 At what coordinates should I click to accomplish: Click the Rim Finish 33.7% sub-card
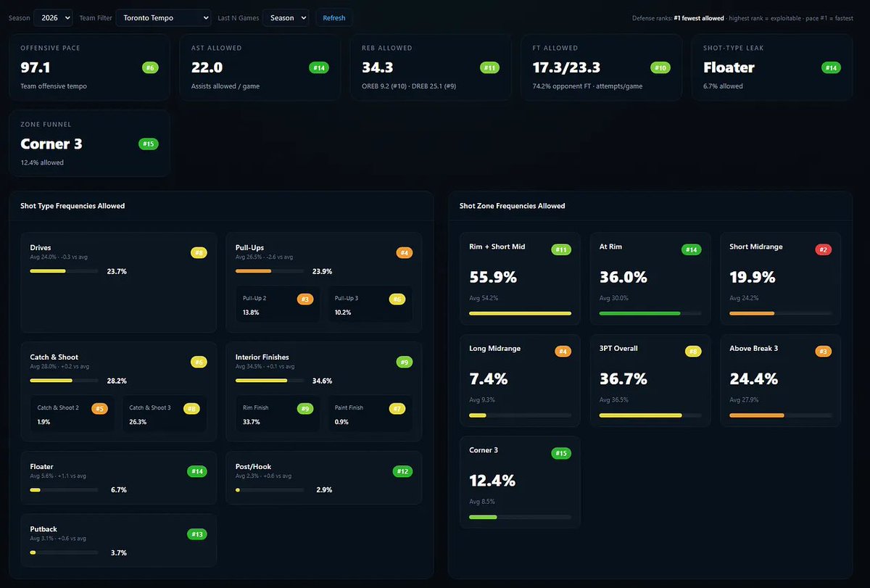pyautogui.click(x=278, y=414)
